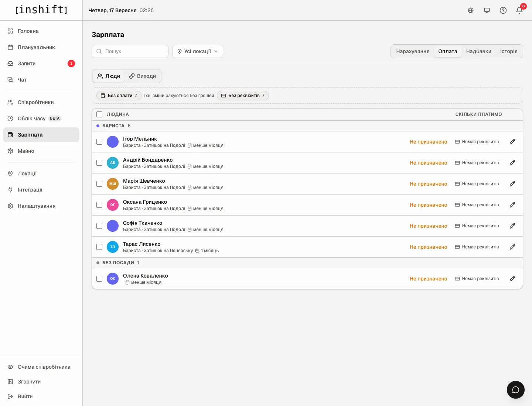Click the globe language icon
Screen dimensions: 532x406
coord(471,10)
